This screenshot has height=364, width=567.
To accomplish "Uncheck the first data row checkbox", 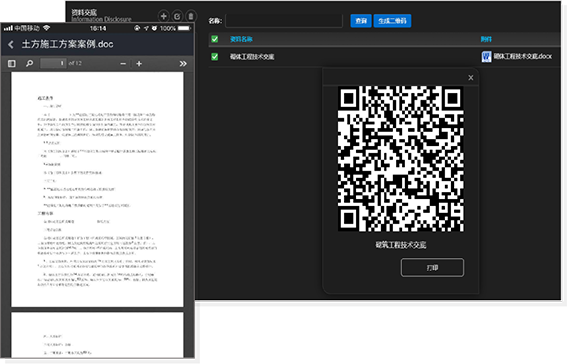I will coord(214,56).
